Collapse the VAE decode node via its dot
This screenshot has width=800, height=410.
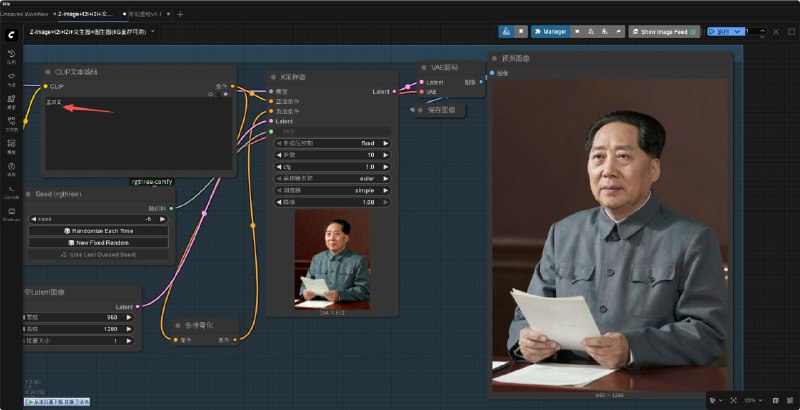[x=424, y=67]
